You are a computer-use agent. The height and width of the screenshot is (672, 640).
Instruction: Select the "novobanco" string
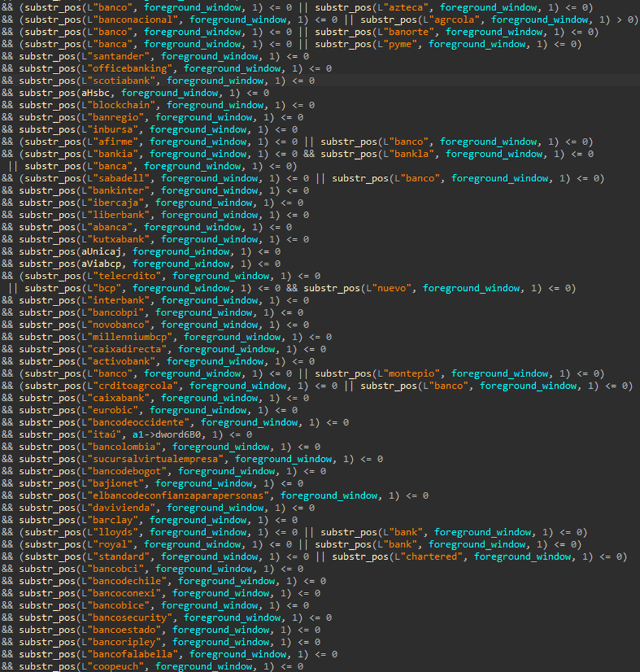118,325
